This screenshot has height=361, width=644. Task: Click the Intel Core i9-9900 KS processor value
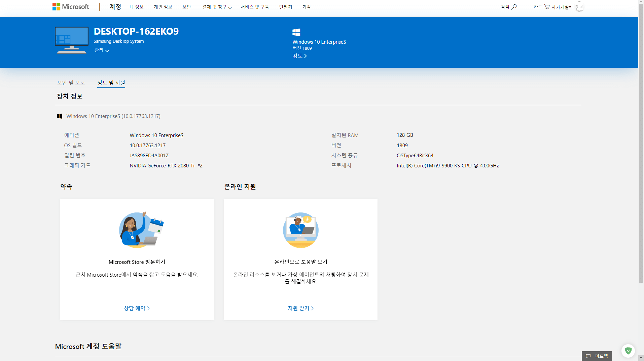tap(448, 166)
